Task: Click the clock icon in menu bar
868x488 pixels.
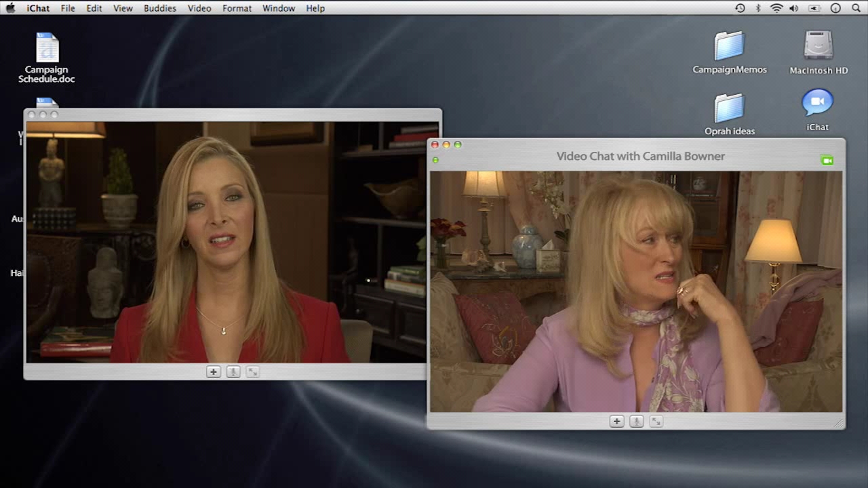Action: click(835, 8)
